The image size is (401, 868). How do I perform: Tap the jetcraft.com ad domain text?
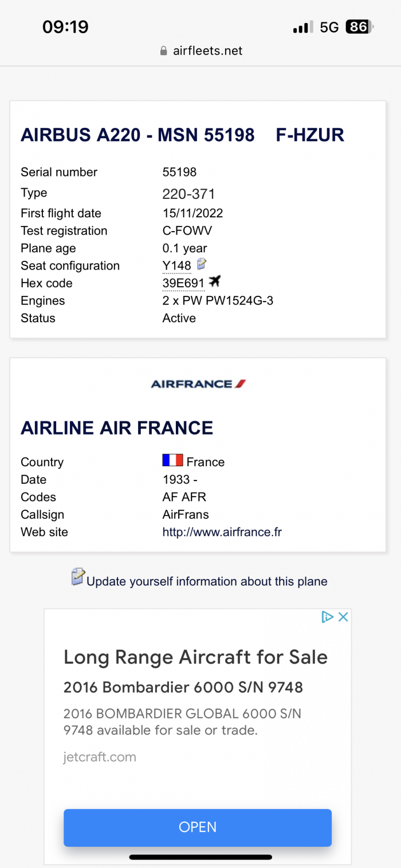[100, 757]
